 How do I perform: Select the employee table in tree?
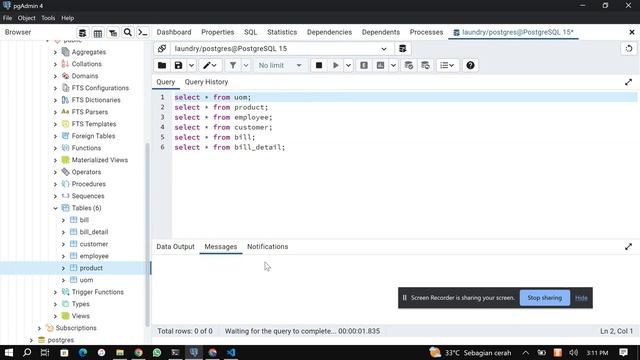[94, 256]
